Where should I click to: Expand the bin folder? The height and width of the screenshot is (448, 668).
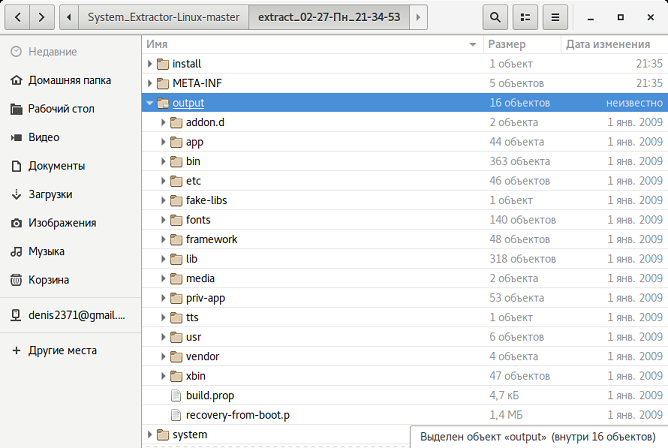(x=163, y=161)
